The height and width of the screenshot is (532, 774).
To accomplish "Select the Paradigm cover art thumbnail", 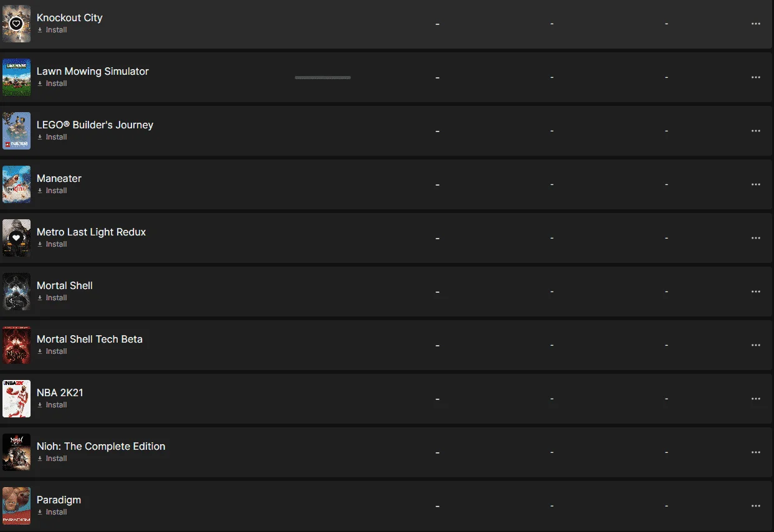I will point(16,506).
